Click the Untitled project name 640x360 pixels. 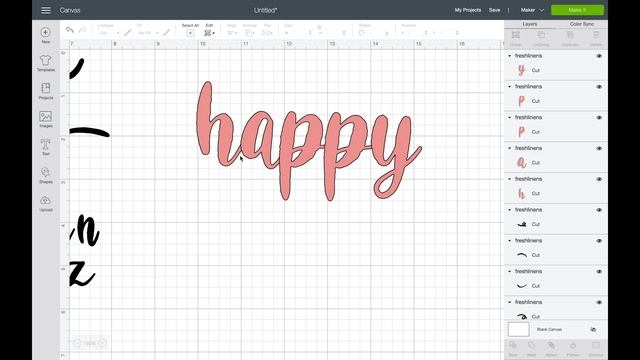(265, 10)
